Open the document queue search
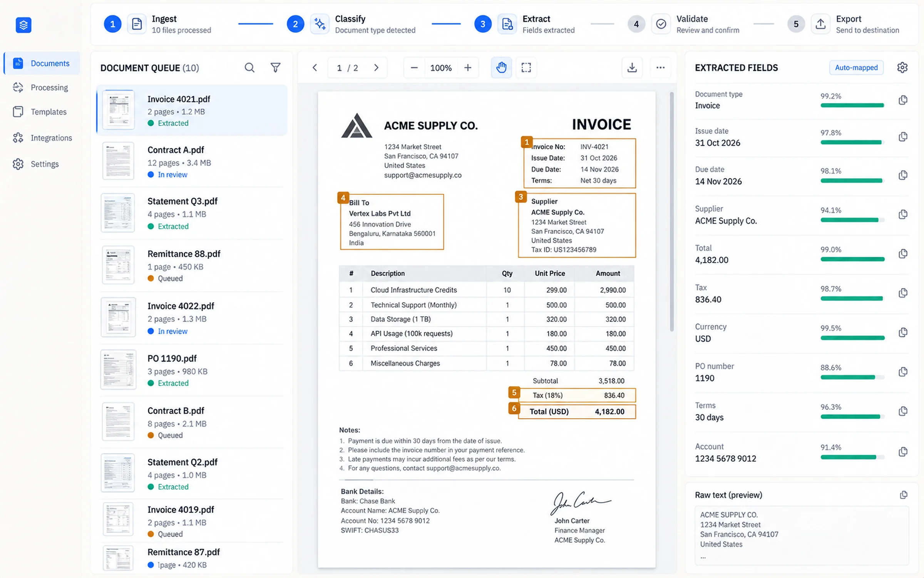This screenshot has width=924, height=578. tap(249, 68)
